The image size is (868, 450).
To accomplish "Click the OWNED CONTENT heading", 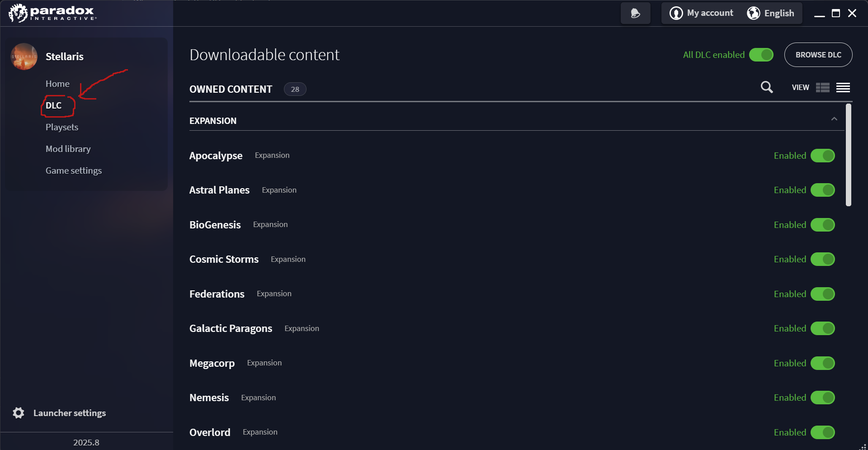I will pyautogui.click(x=231, y=89).
